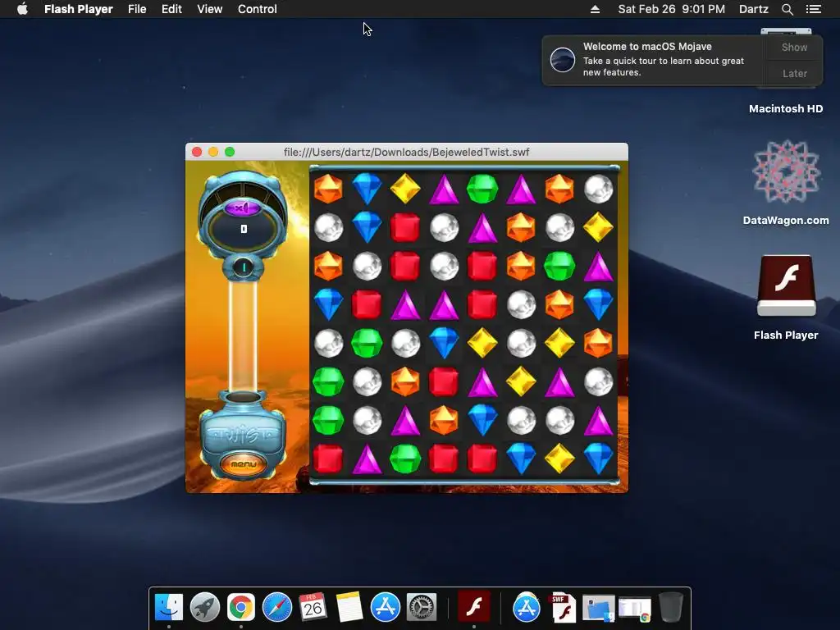840x630 pixels.
Task: Click the eject icon in the menu bar
Action: [x=595, y=9]
